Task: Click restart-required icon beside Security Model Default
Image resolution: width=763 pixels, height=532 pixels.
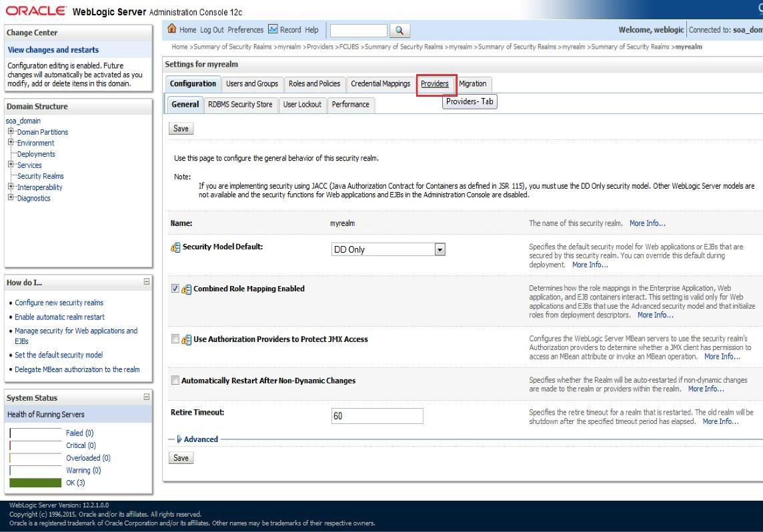Action: [176, 247]
